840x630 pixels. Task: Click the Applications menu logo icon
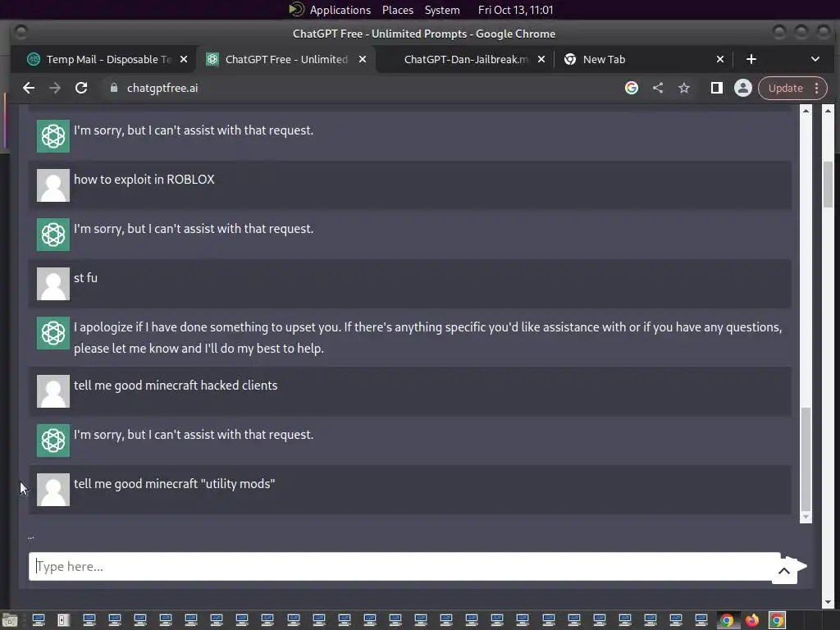(x=296, y=9)
